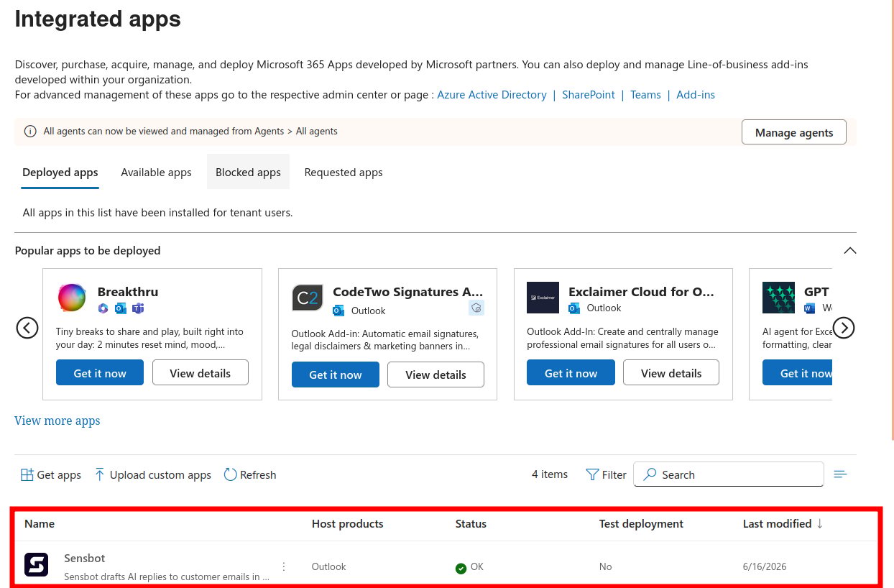The image size is (894, 588).
Task: Click the Manage agents button
Action: 794,132
